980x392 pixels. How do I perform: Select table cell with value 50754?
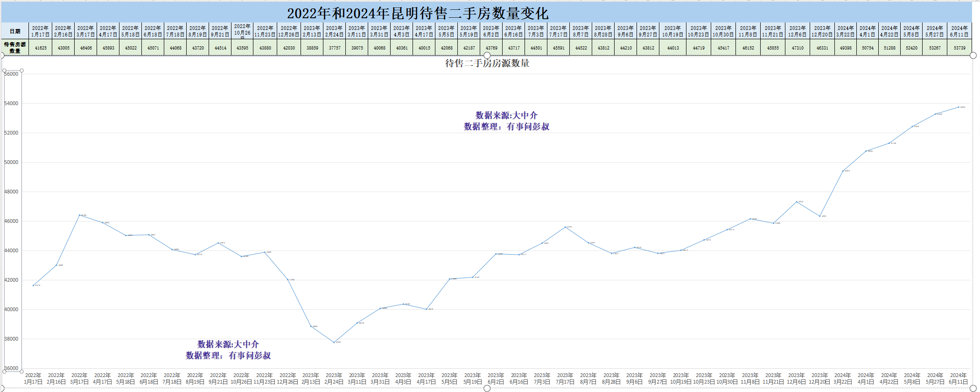click(x=868, y=48)
